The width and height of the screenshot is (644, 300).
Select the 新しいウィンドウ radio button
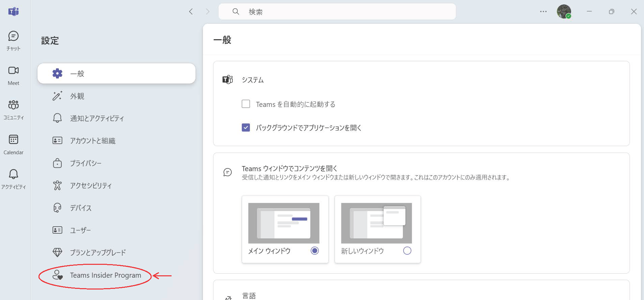click(407, 251)
